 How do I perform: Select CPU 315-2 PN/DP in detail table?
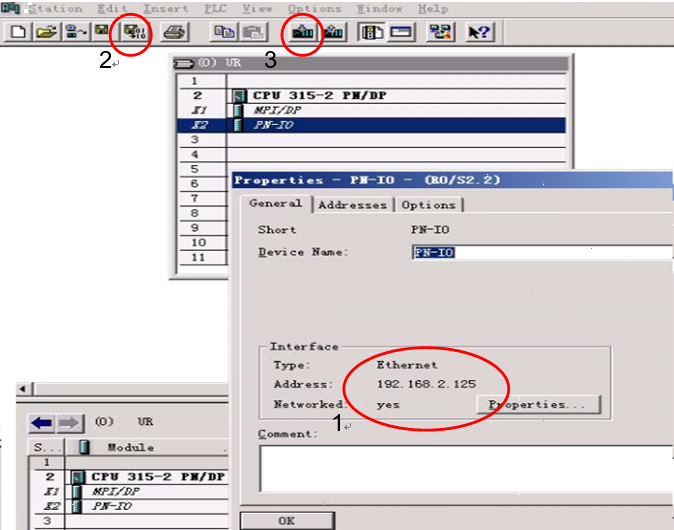pos(129,477)
